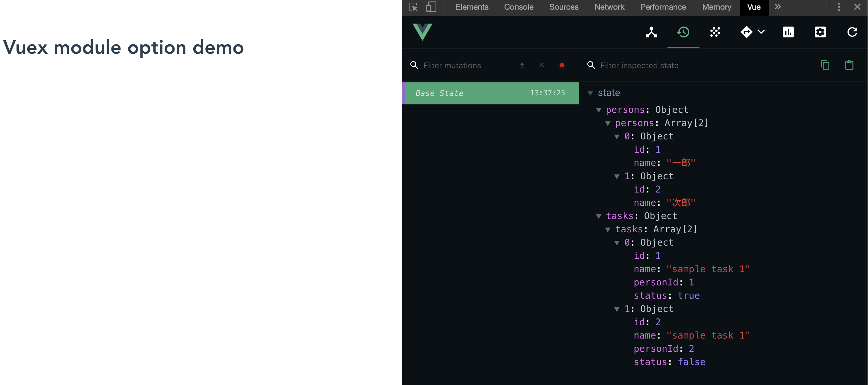Screen dimensions: 868x385
Task: Toggle the device toolbar icon
Action: pos(431,7)
